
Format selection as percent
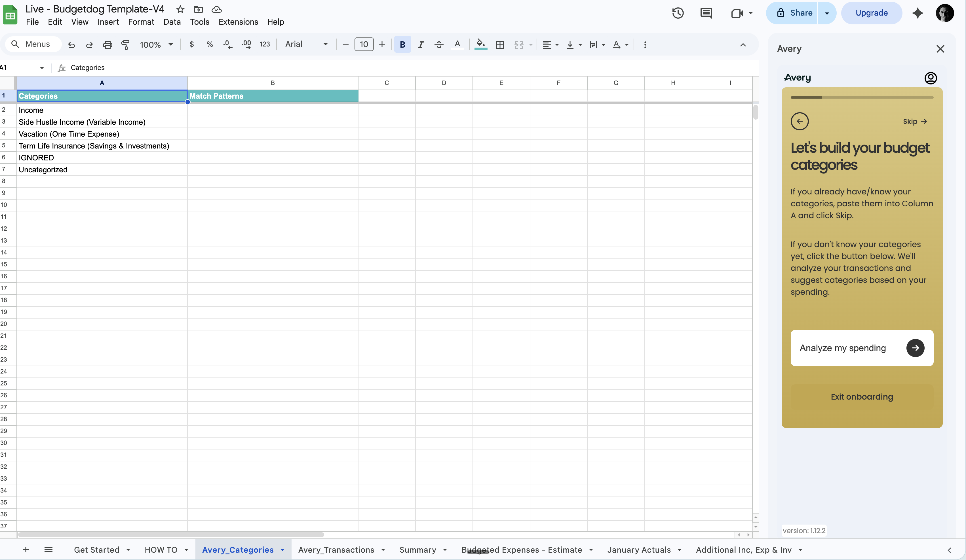coord(210,44)
